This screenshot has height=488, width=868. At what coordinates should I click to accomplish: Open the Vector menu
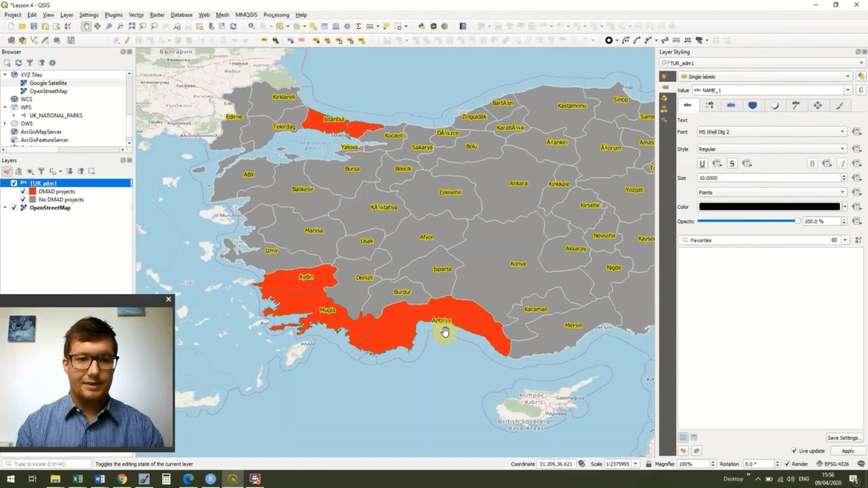(x=136, y=15)
